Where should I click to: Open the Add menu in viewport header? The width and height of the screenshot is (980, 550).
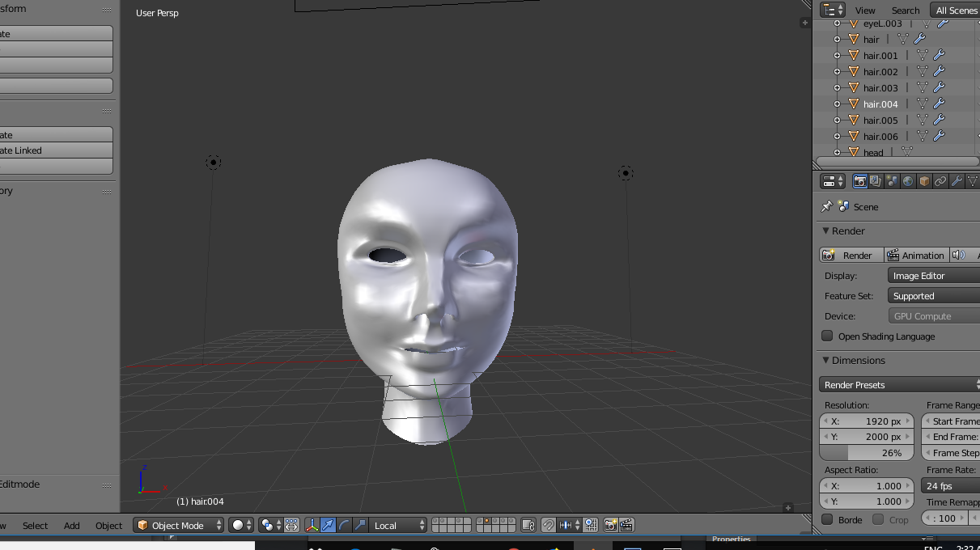tap(72, 525)
